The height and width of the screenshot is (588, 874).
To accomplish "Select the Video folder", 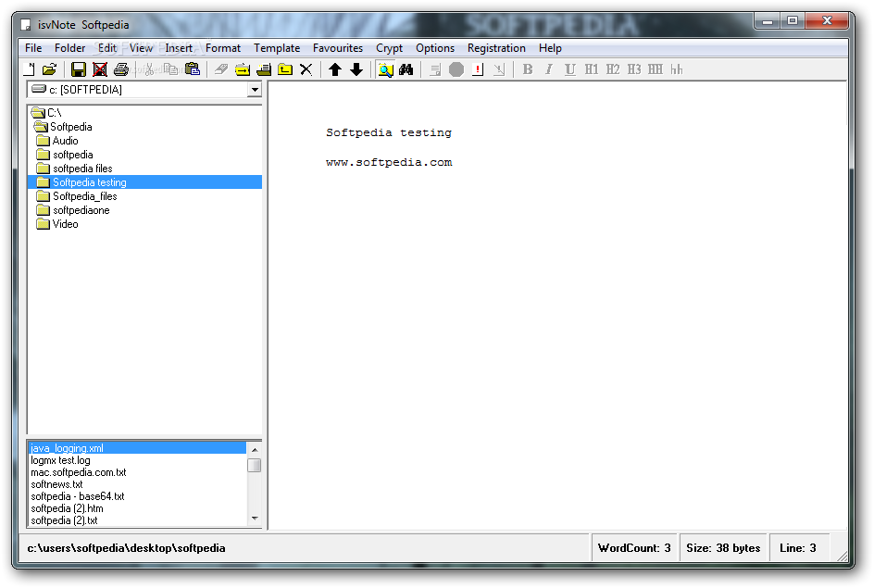I will [57, 224].
